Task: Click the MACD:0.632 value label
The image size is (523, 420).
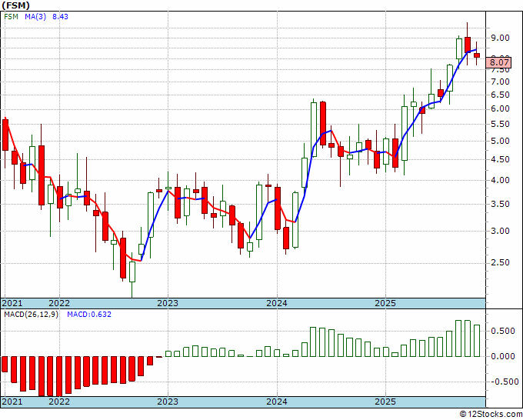Action: 89,315
